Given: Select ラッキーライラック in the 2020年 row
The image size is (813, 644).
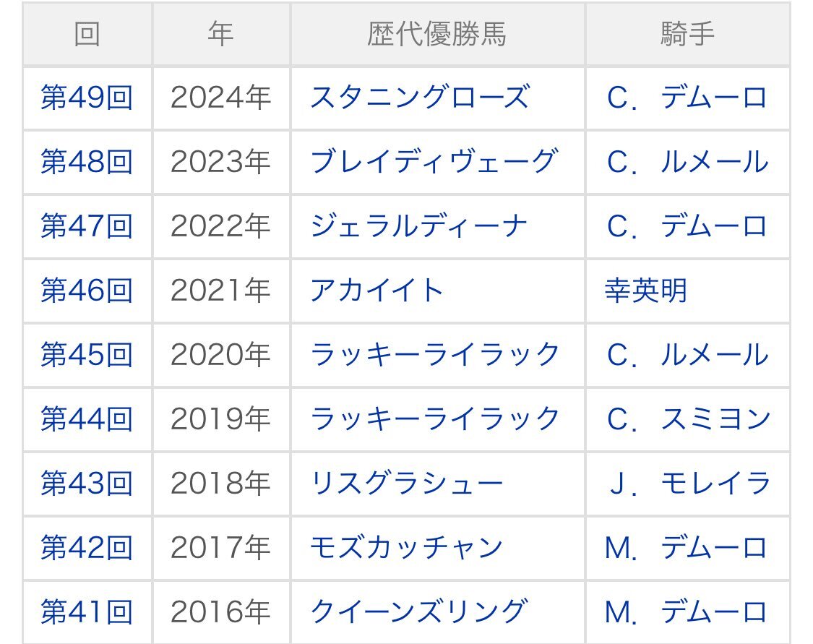Looking at the screenshot, I should 435,355.
